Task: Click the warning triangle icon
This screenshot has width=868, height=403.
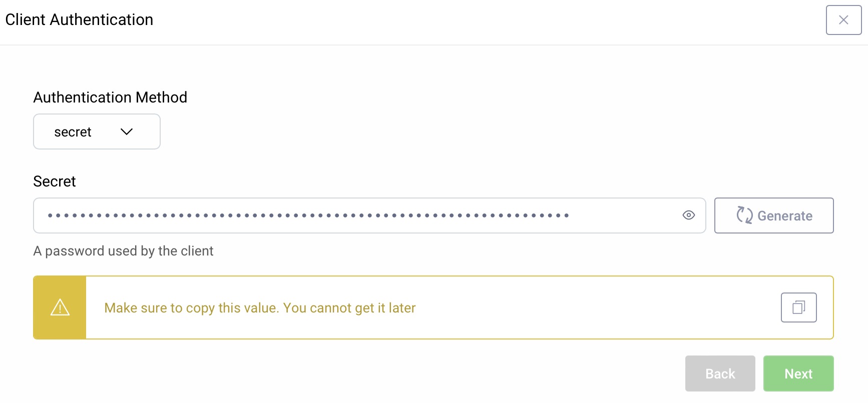Action: click(60, 307)
